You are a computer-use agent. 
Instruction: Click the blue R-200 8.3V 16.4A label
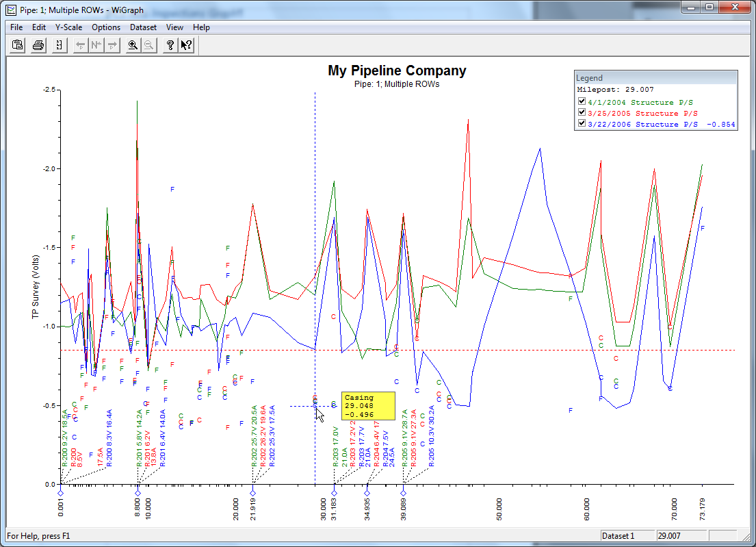[109, 438]
